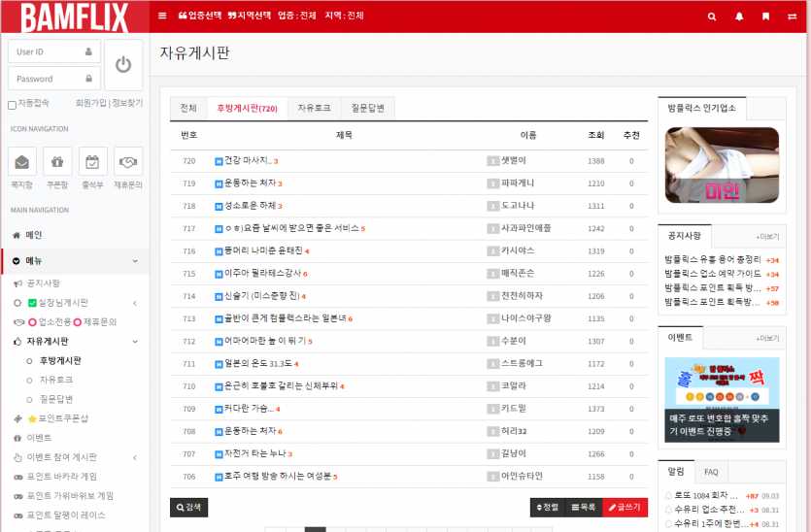
Task: Expand 실장님게시판 sidebar item
Action: (x=135, y=303)
